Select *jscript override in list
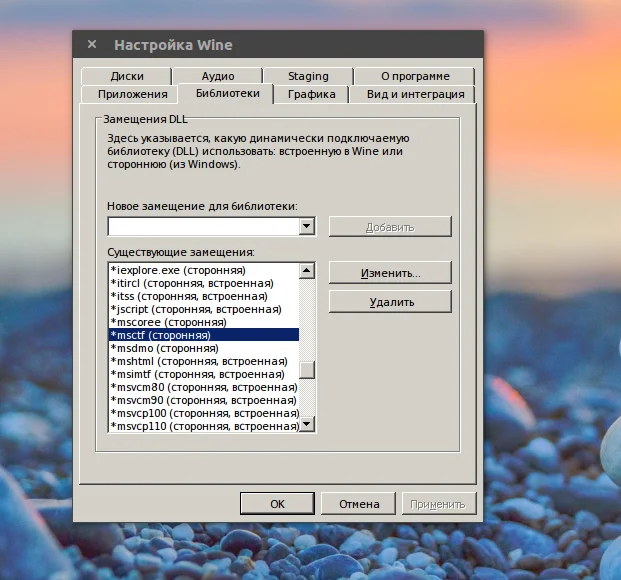This screenshot has width=621, height=580. click(204, 309)
